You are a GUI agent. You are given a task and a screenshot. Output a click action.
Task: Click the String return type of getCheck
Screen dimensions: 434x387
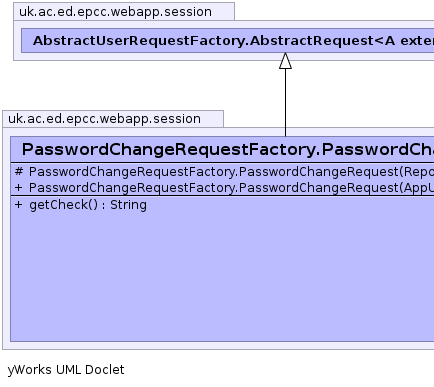click(128, 205)
